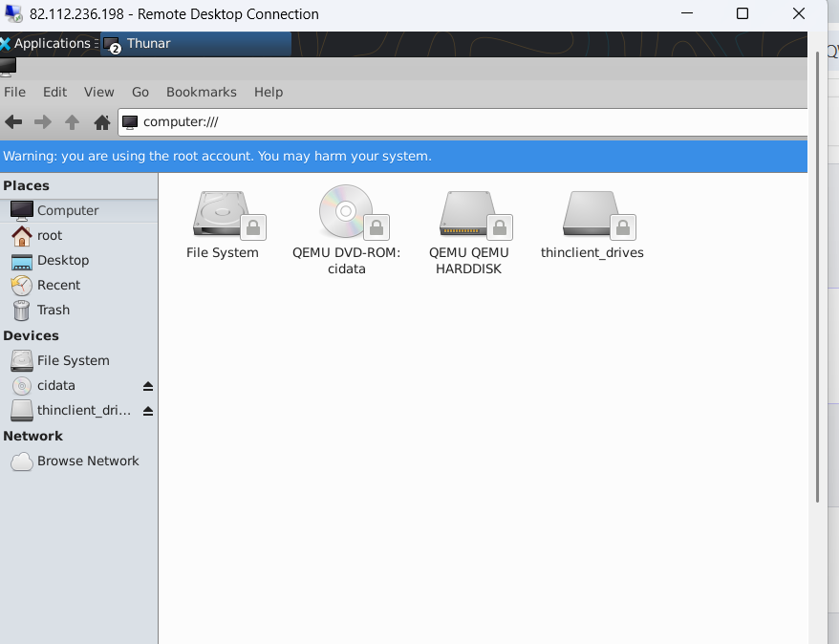Eject the cidata device
This screenshot has height=644, width=839.
[148, 386]
